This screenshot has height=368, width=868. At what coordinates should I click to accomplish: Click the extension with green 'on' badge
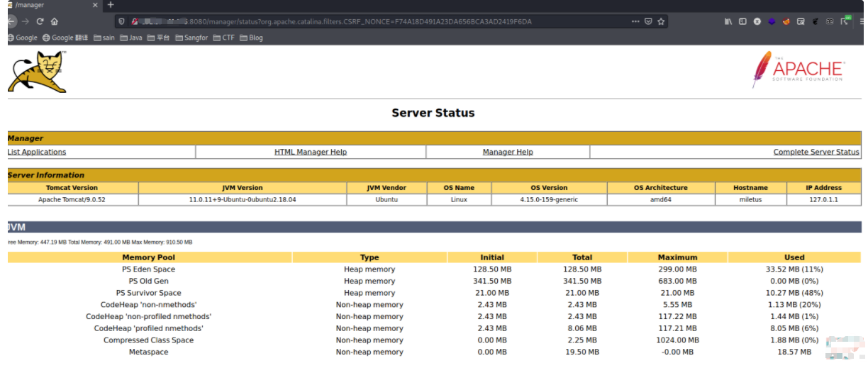pyautogui.click(x=845, y=21)
